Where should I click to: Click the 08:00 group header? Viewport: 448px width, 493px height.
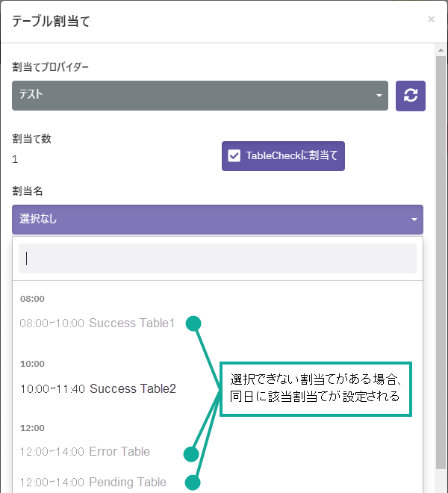point(33,299)
